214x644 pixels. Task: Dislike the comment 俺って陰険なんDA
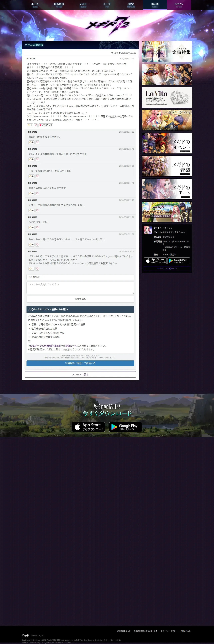click(37, 176)
